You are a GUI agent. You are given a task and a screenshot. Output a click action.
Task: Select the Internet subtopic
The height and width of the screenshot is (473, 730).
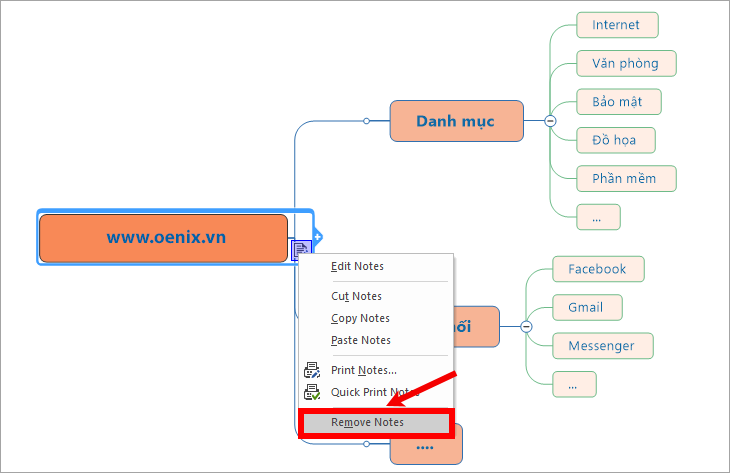(617, 25)
